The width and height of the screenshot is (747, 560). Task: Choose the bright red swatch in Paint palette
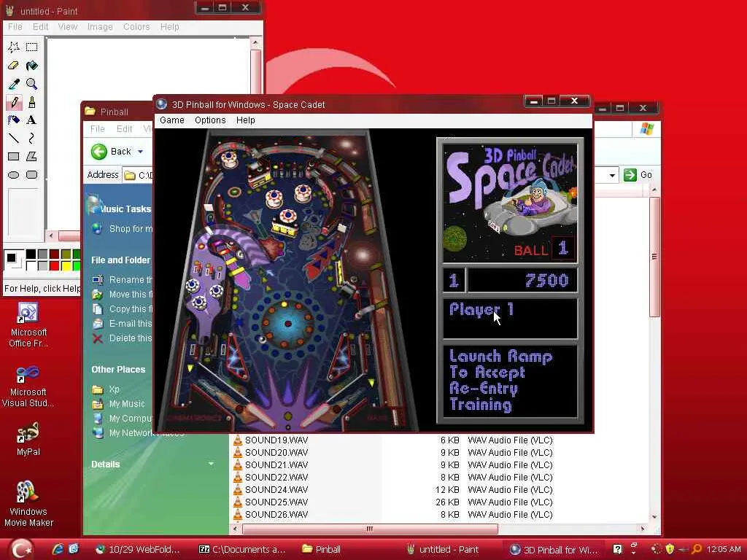[54, 265]
